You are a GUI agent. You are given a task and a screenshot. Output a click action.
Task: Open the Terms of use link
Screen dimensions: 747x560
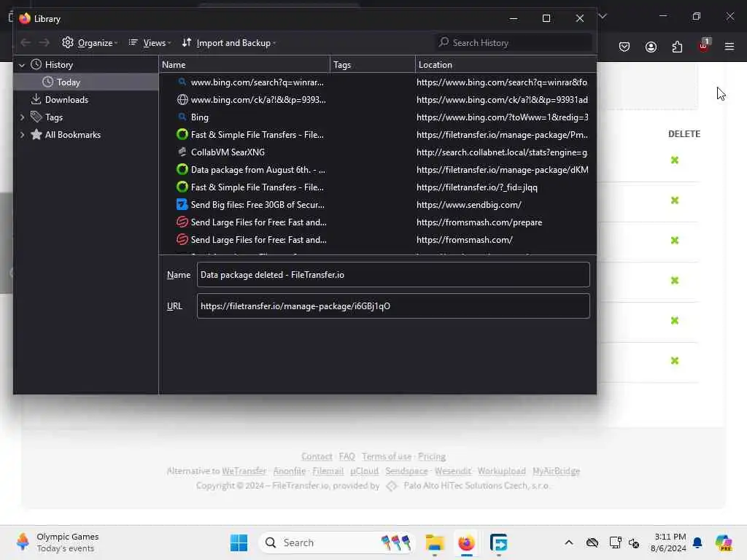coord(387,456)
